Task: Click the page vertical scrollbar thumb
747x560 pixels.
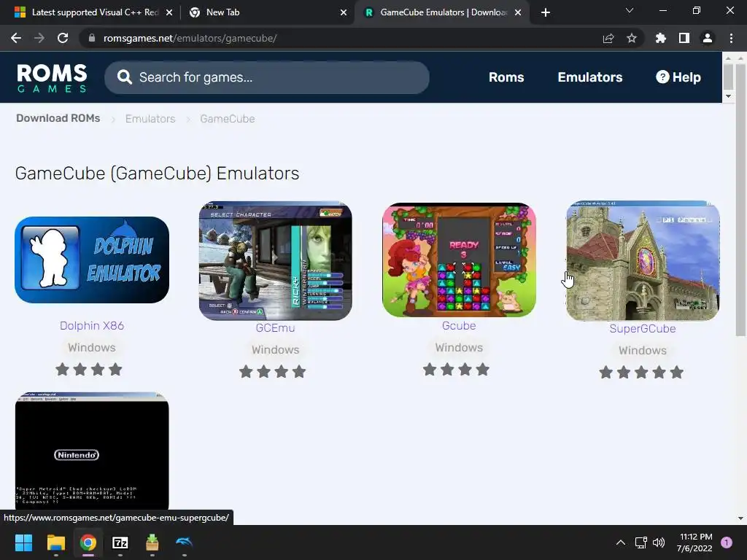Action: [x=740, y=198]
